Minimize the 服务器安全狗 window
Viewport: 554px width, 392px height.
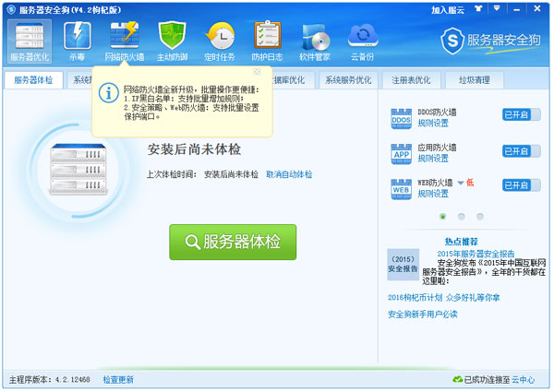516,9
